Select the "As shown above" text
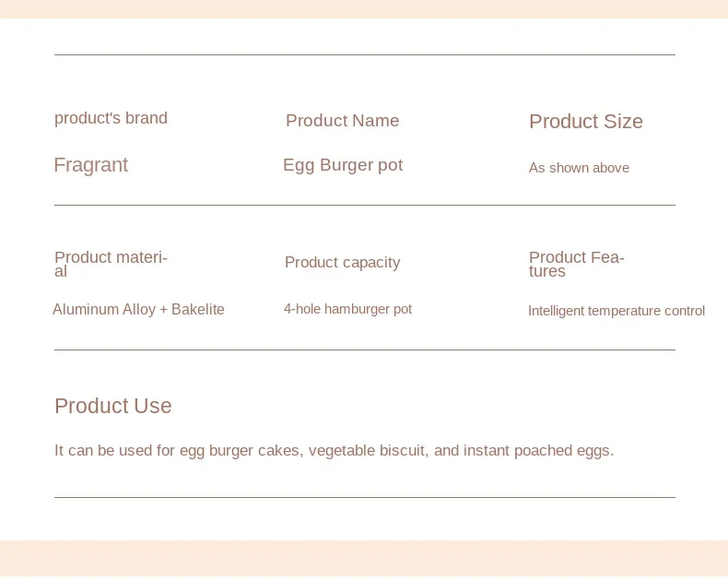The width and height of the screenshot is (728, 581). pos(579,168)
